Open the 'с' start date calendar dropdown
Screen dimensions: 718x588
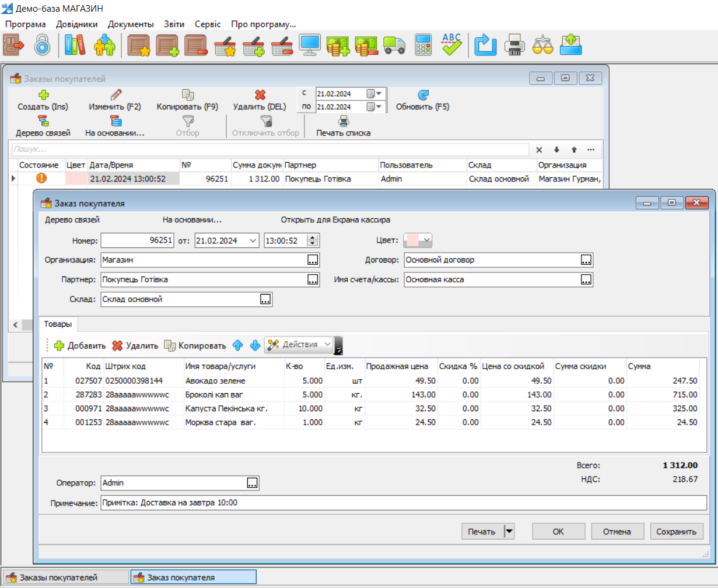tap(374, 94)
